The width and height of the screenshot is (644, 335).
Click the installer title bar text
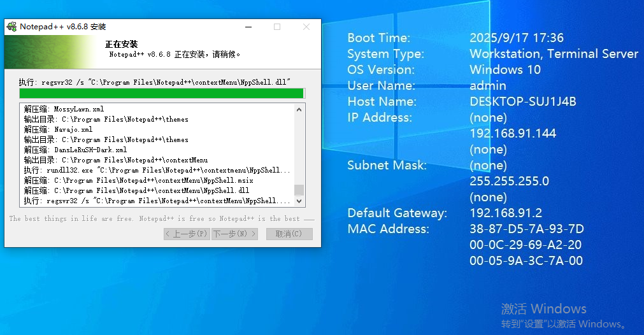point(63,27)
